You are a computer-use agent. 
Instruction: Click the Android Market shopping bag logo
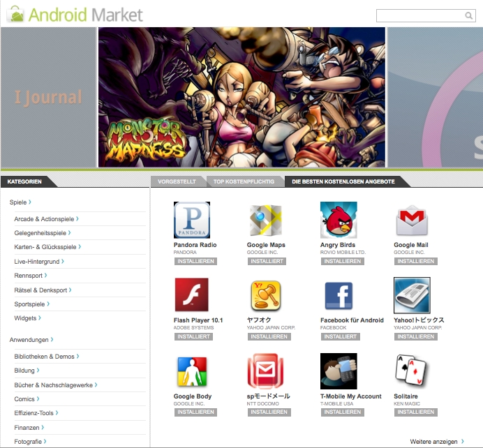pos(16,15)
